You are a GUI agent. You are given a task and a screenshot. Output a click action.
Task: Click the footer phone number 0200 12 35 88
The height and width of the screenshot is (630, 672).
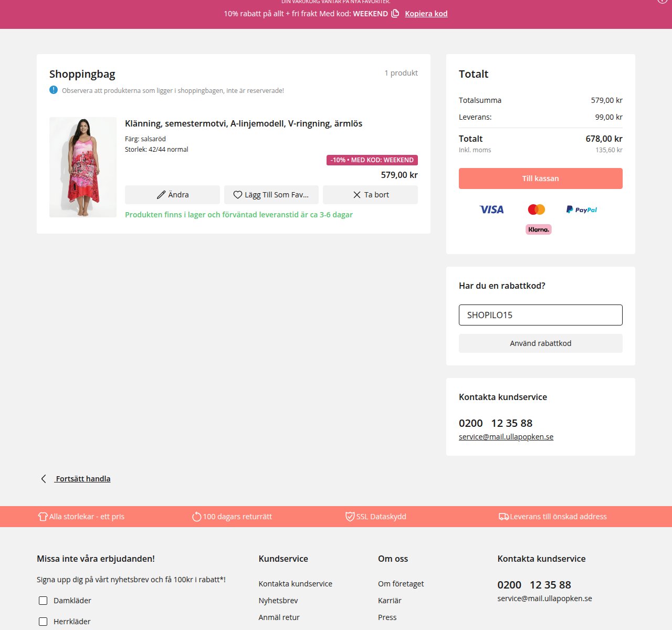(534, 585)
